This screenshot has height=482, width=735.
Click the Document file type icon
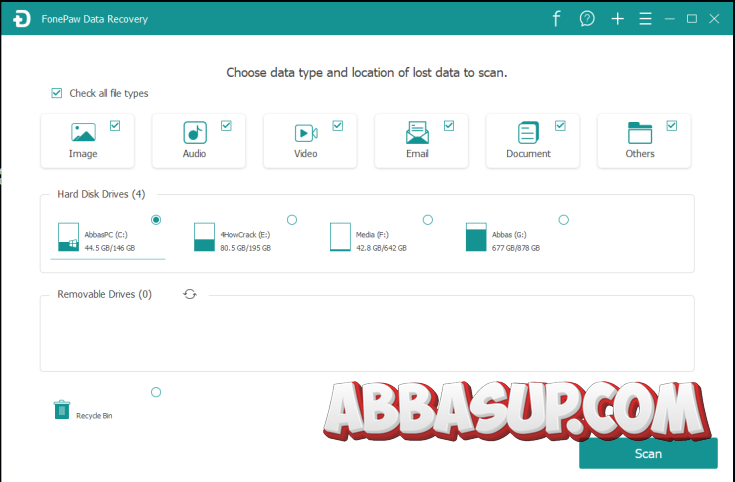point(528,132)
